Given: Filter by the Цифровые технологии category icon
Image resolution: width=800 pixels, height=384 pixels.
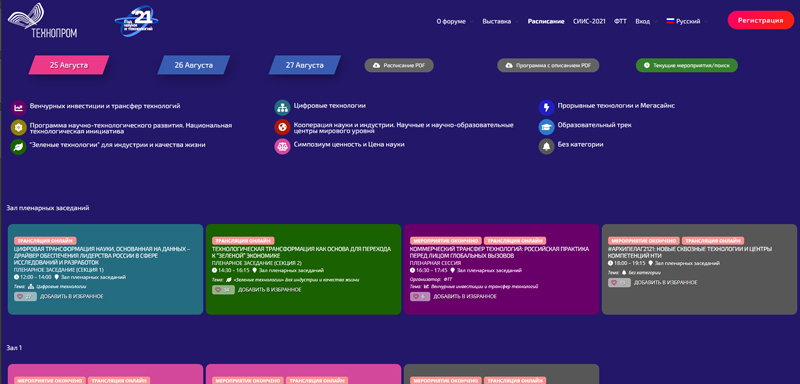Looking at the screenshot, I should [282, 107].
